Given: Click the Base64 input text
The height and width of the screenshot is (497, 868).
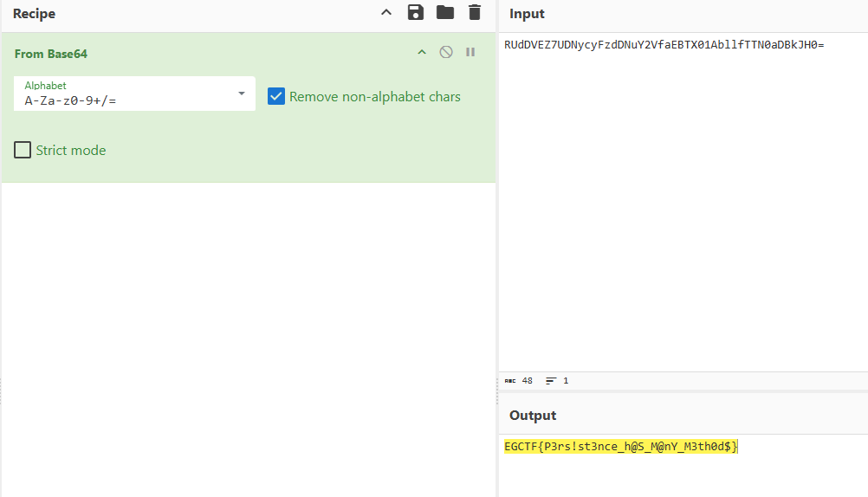Looking at the screenshot, I should [664, 45].
